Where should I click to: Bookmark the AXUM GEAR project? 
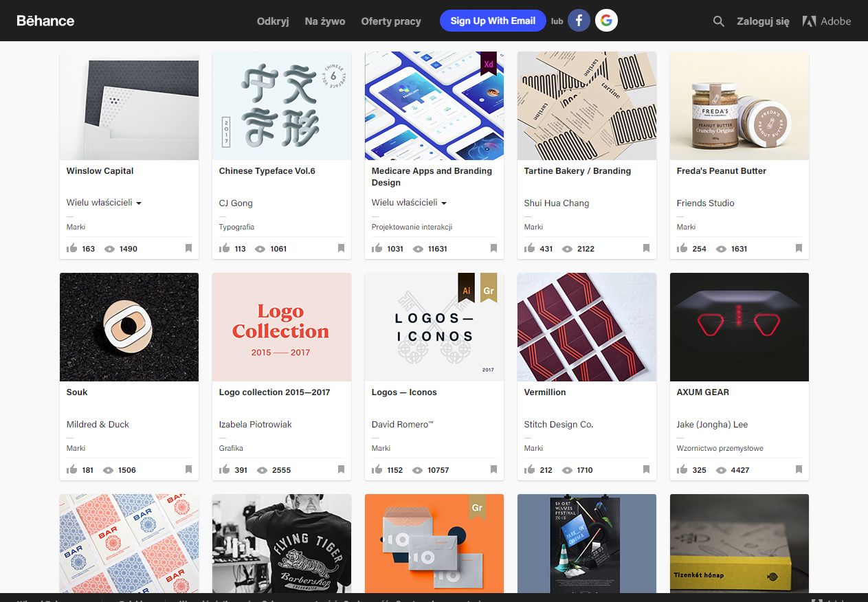pos(799,469)
